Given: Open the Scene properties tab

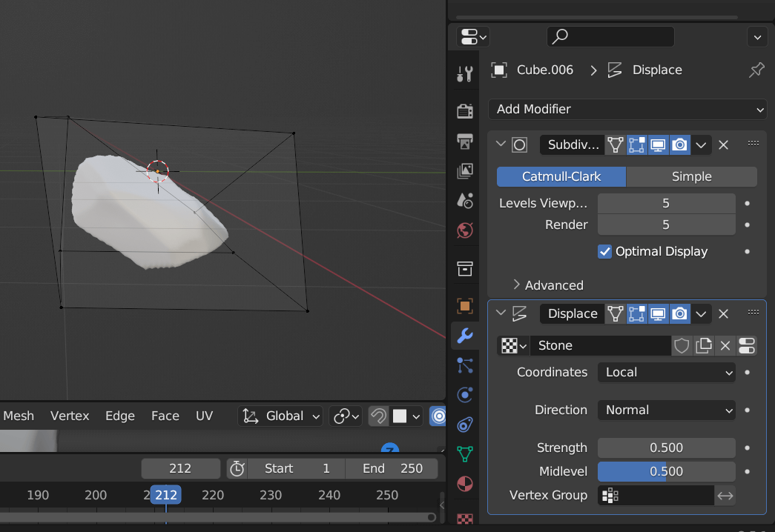Looking at the screenshot, I should [x=464, y=200].
